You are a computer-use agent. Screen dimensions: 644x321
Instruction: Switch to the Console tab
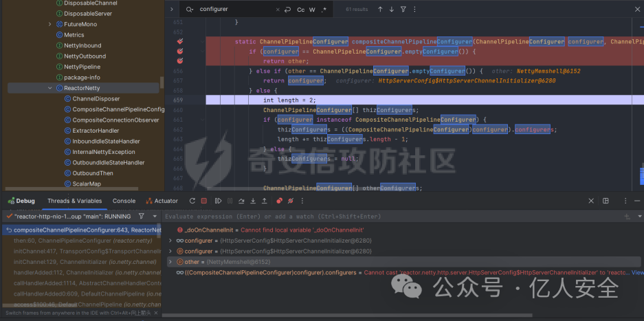(124, 201)
